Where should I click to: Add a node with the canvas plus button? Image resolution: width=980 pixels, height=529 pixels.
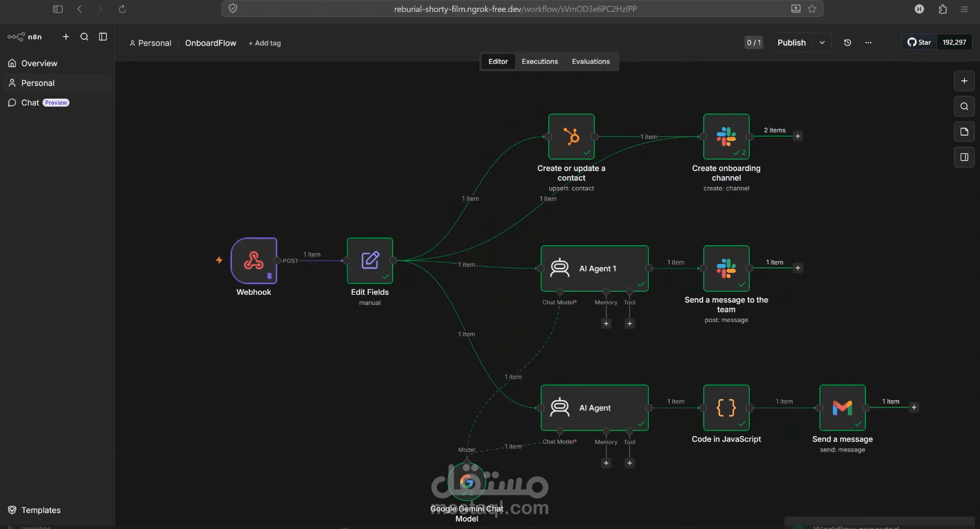[964, 81]
